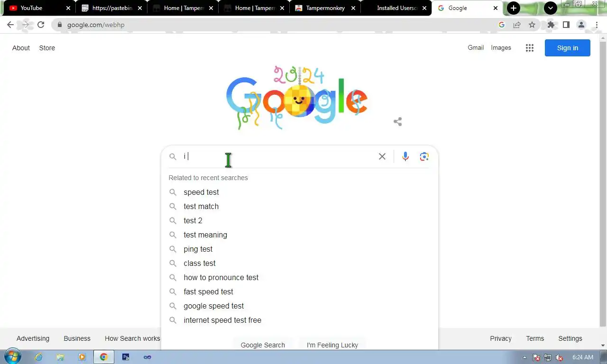Open the Gmail link
Image resolution: width=607 pixels, height=364 pixels.
pyautogui.click(x=476, y=47)
